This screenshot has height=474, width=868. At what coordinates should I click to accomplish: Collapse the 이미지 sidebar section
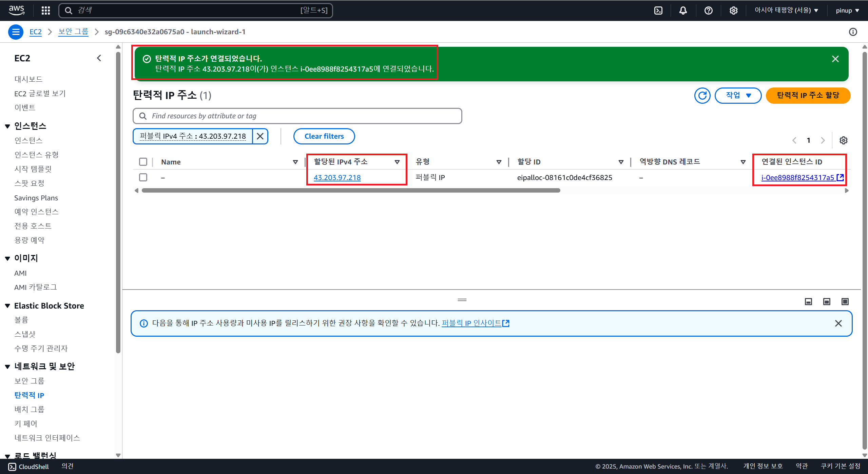(x=7, y=259)
